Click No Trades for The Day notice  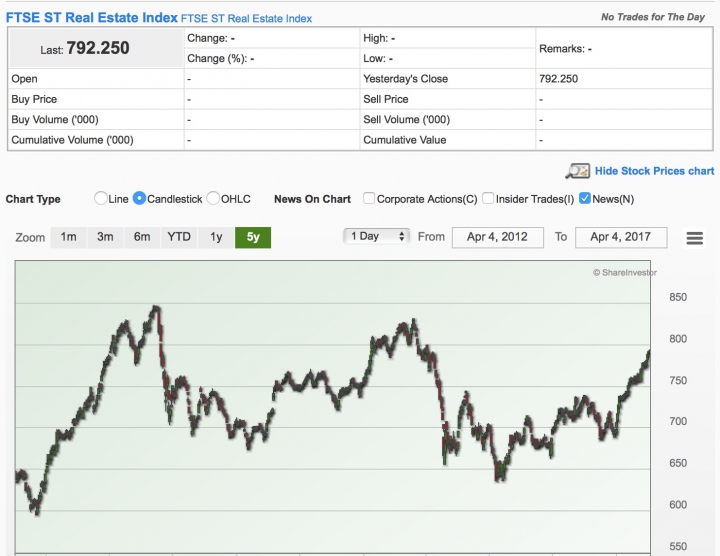[x=652, y=17]
